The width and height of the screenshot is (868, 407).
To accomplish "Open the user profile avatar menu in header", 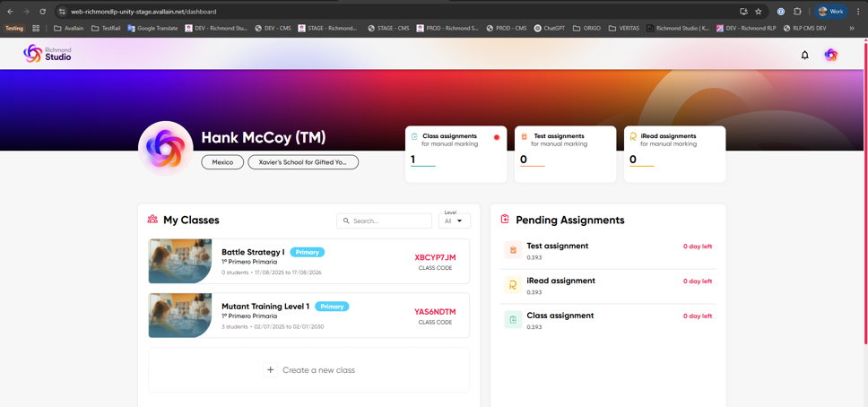I will tap(831, 55).
